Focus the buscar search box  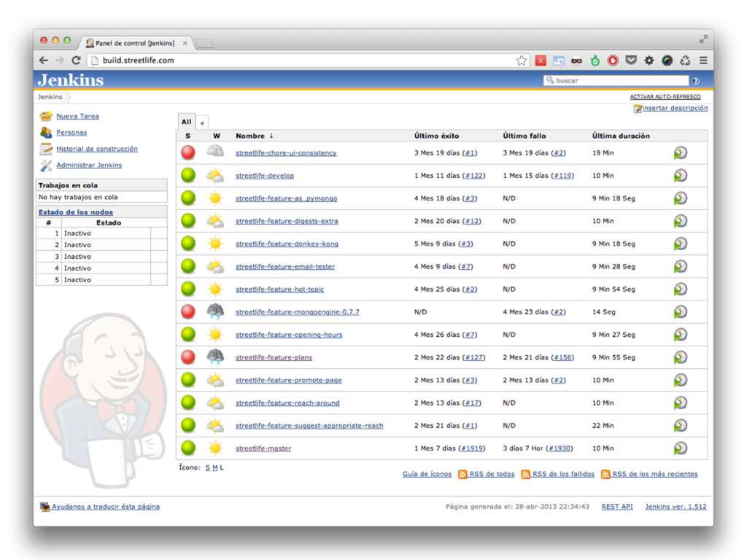[x=616, y=80]
